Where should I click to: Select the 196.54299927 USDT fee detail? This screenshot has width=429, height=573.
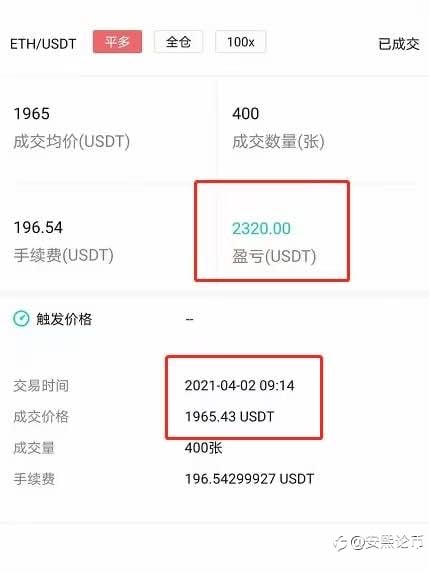coord(250,479)
